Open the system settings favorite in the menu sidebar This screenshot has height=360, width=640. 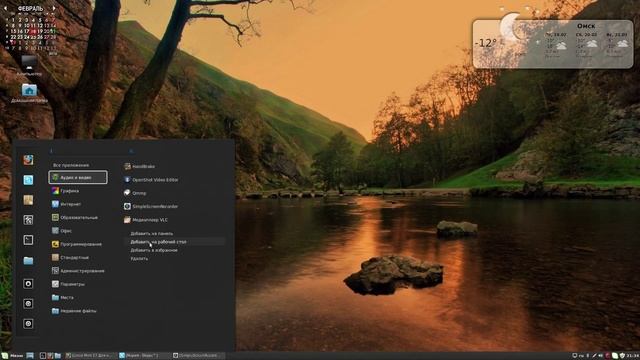pyautogui.click(x=28, y=220)
